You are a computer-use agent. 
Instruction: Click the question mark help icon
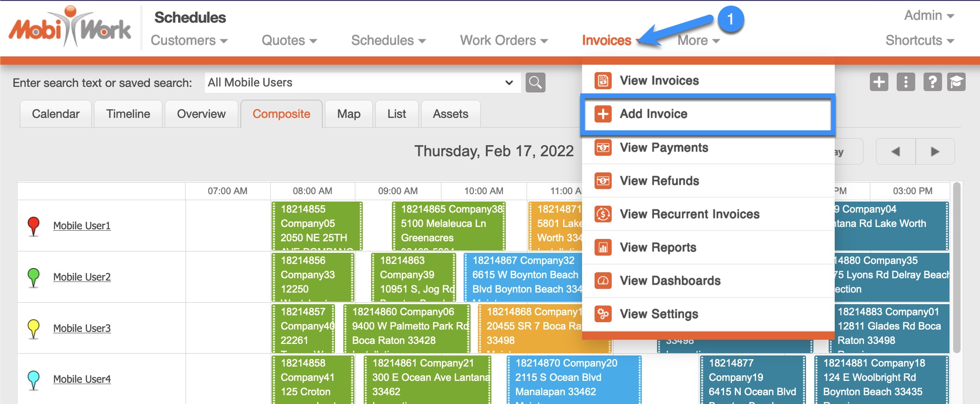932,82
